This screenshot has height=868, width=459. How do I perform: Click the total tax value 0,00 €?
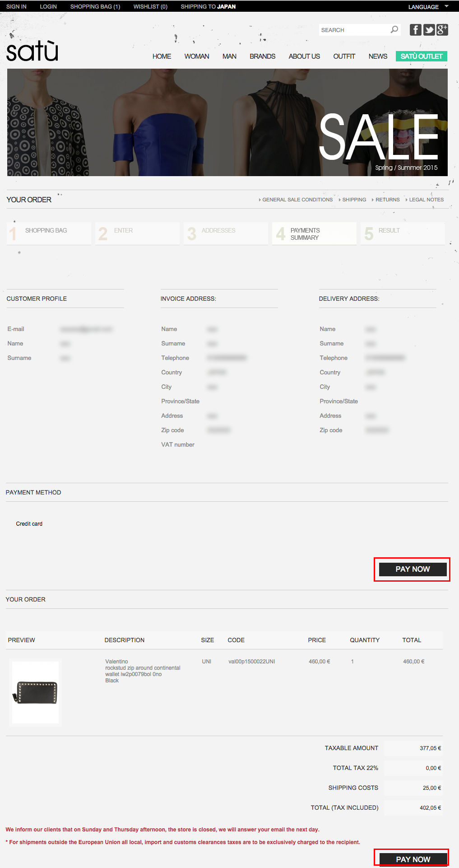(x=433, y=768)
